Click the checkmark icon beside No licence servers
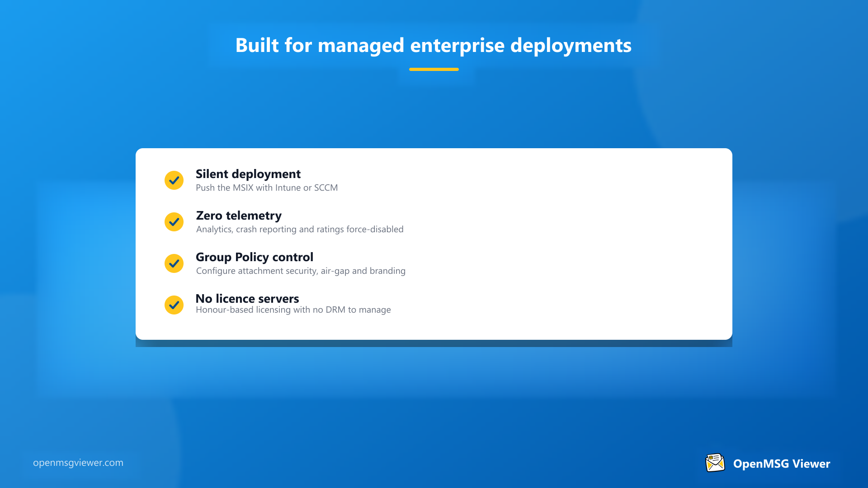Image resolution: width=868 pixels, height=488 pixels. click(174, 305)
